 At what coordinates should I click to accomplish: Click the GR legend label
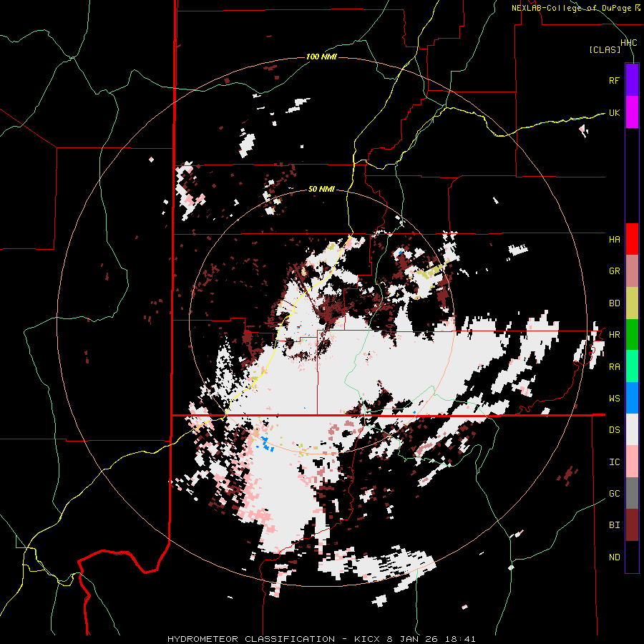(x=615, y=271)
